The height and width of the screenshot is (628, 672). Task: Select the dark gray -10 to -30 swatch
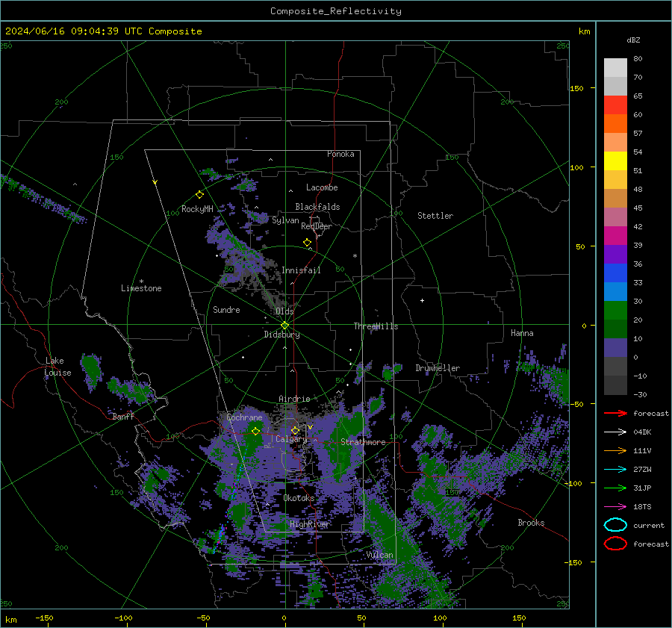[x=615, y=385]
